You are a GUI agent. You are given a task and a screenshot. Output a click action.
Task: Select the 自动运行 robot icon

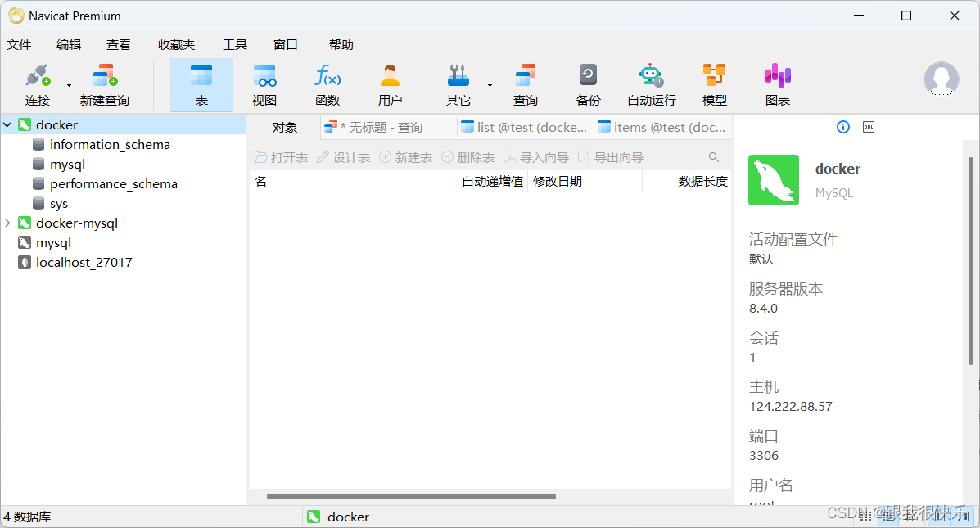coord(651,76)
